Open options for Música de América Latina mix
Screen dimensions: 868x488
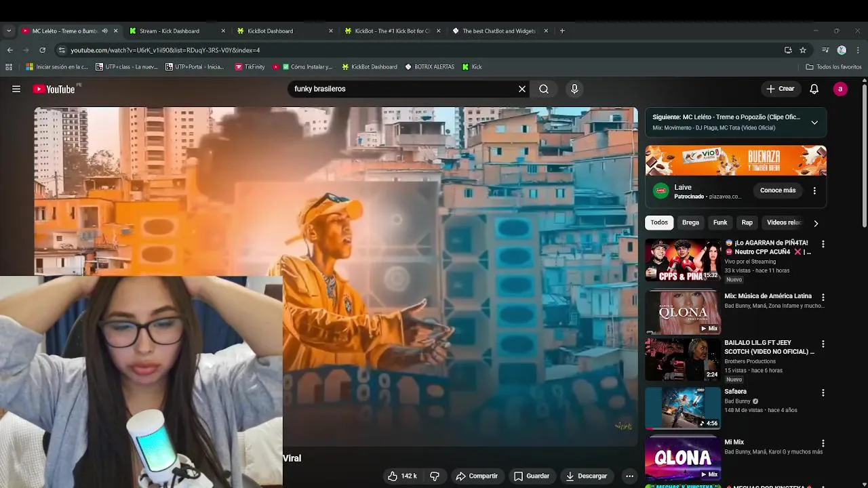tap(823, 298)
